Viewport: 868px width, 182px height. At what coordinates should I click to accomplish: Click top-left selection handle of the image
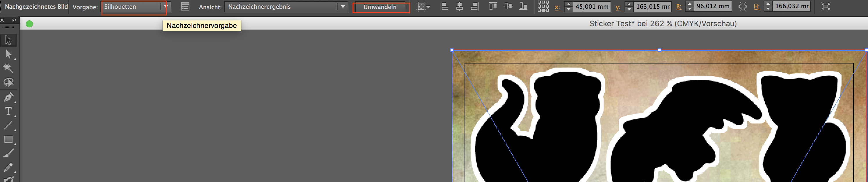(451, 50)
